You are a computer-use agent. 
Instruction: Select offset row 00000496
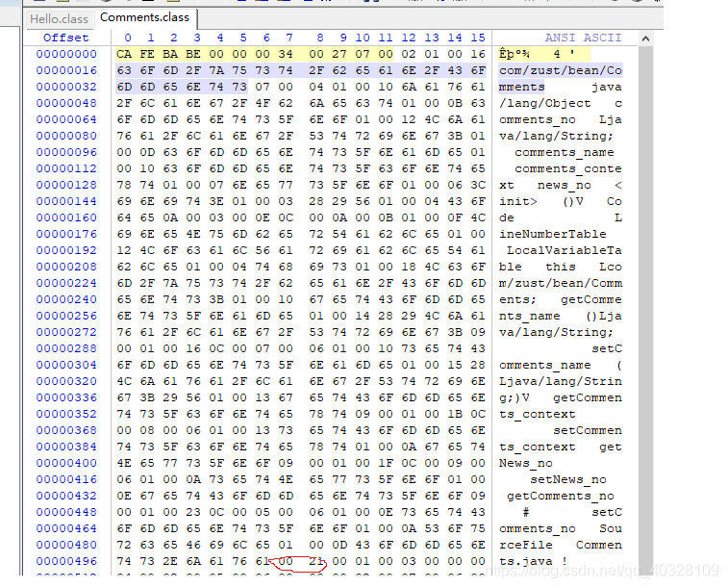tap(66, 561)
